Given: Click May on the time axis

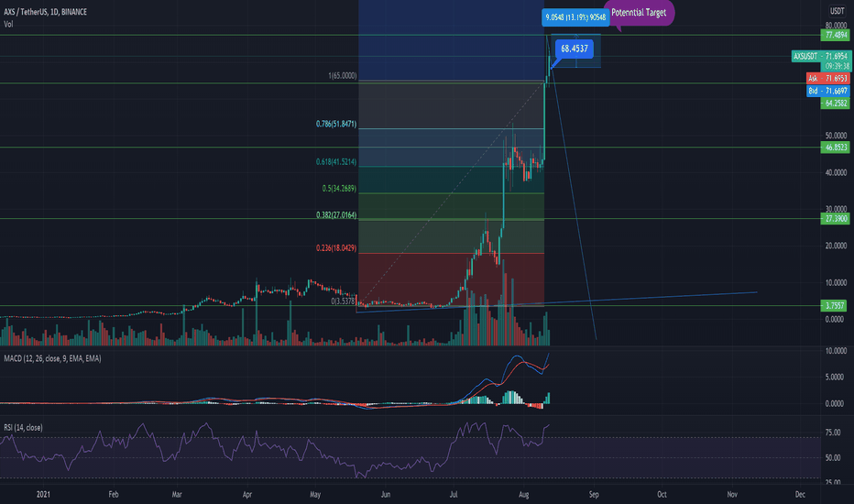Looking at the screenshot, I should point(315,495).
